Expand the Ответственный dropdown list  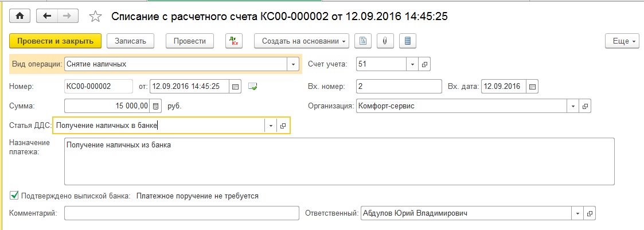[576, 213]
